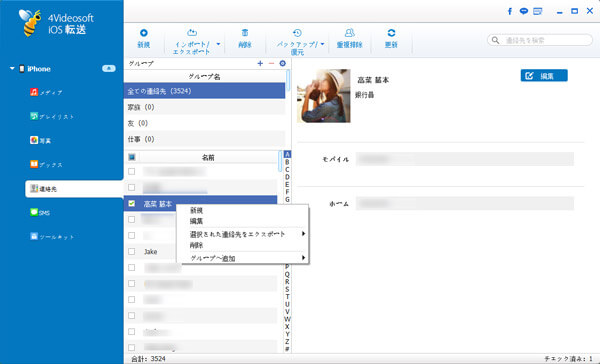Check the checkbox directly above Jake
This screenshot has height=364, width=600.
(132, 235)
